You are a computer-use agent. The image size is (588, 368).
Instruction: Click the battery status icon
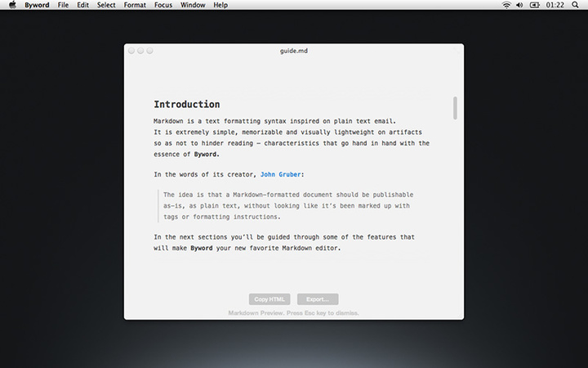click(x=534, y=5)
